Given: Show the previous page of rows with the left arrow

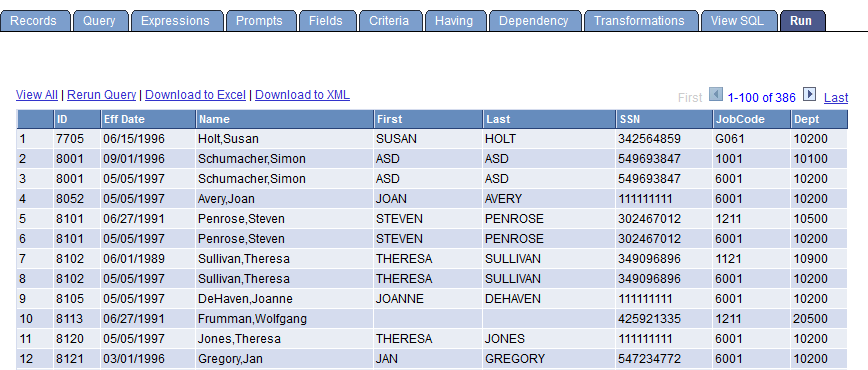Looking at the screenshot, I should tap(716, 95).
